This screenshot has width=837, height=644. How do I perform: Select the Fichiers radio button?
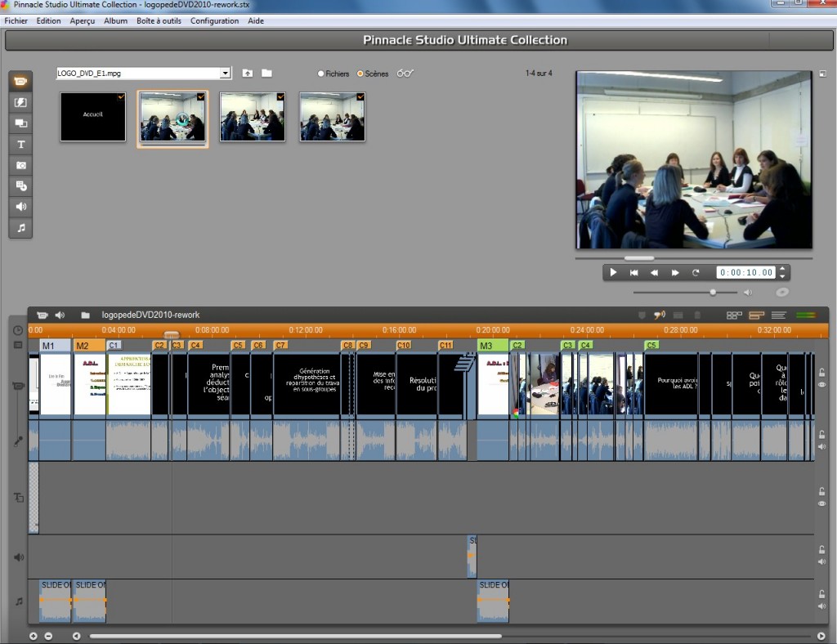[321, 74]
